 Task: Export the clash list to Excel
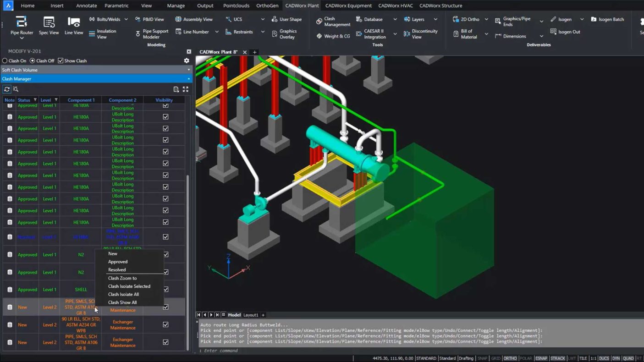pos(176,89)
